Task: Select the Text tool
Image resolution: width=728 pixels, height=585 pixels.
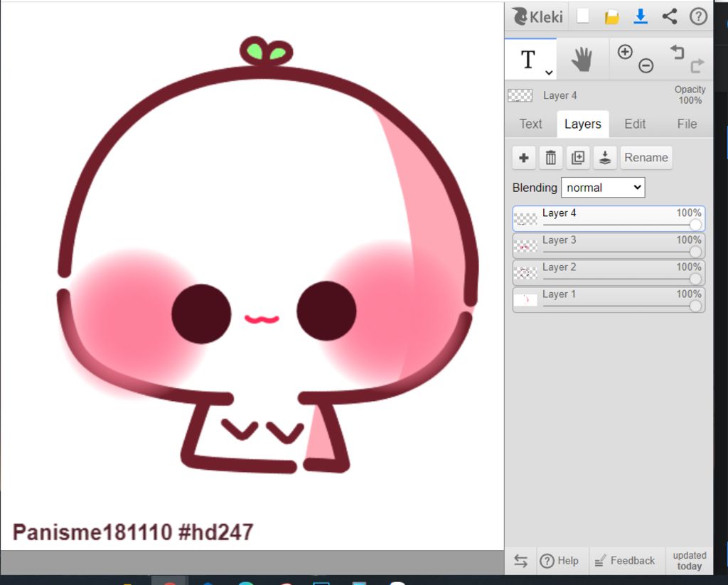Action: tap(528, 60)
